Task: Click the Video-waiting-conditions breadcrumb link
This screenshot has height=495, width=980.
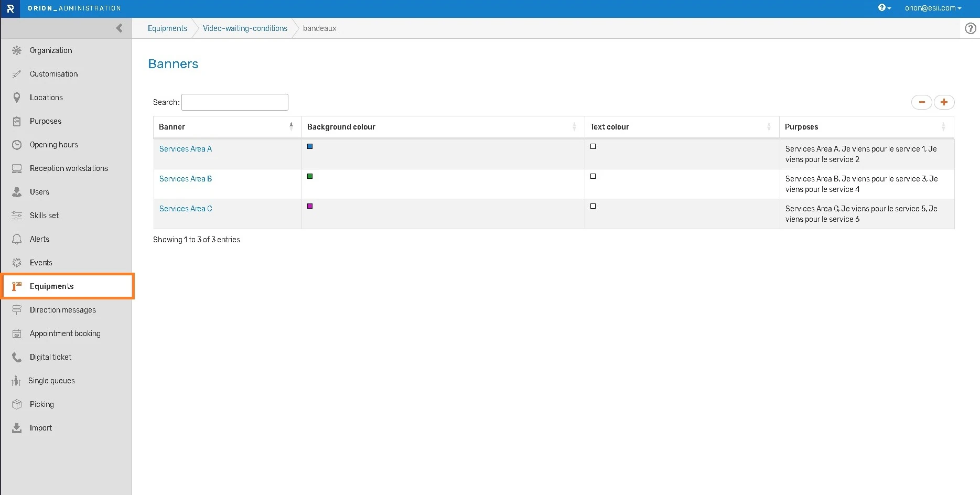Action: pyautogui.click(x=245, y=28)
